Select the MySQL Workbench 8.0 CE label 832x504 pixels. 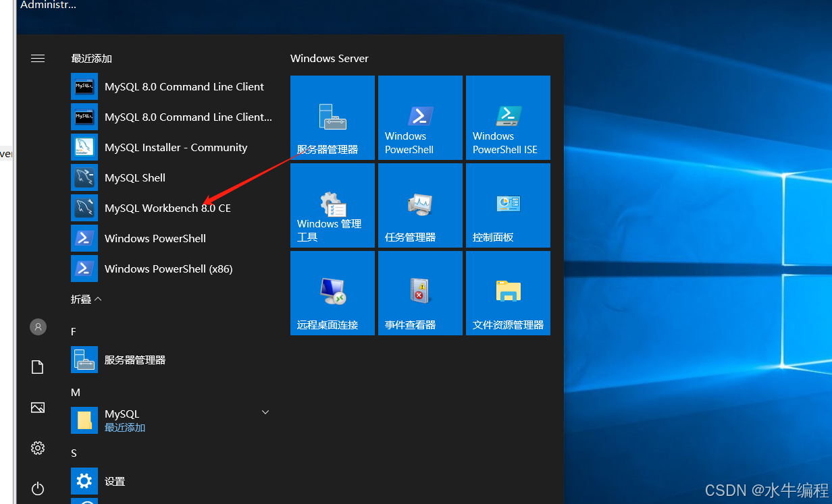coord(167,208)
